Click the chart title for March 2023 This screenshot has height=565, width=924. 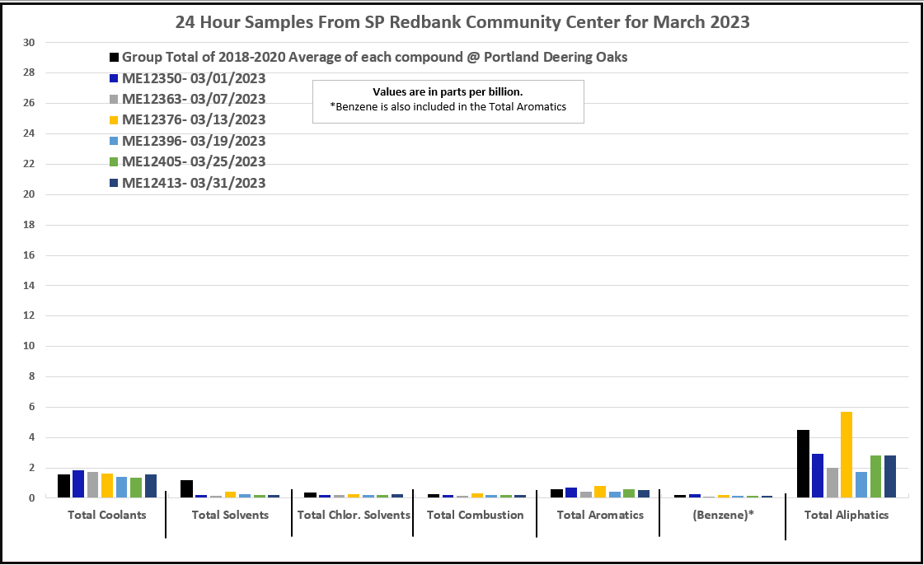click(x=462, y=22)
